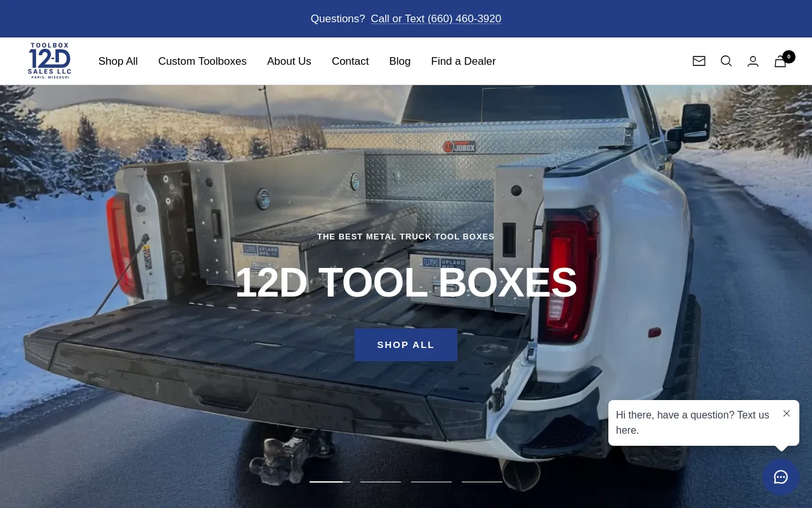812x508 pixels.
Task: Click the 12D TOOL BOXES hero heading
Action: point(406,283)
